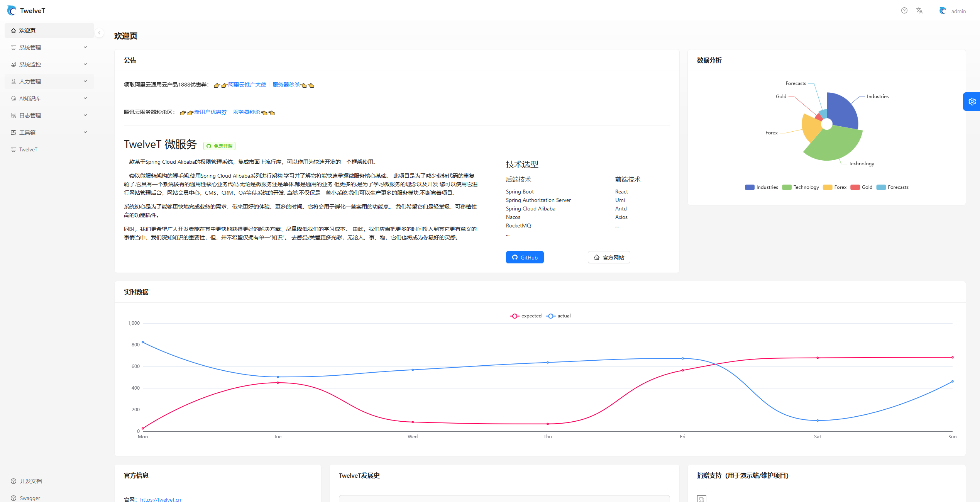Click the 服务器秒杀 Tencent link
The image size is (980, 502).
(x=247, y=112)
